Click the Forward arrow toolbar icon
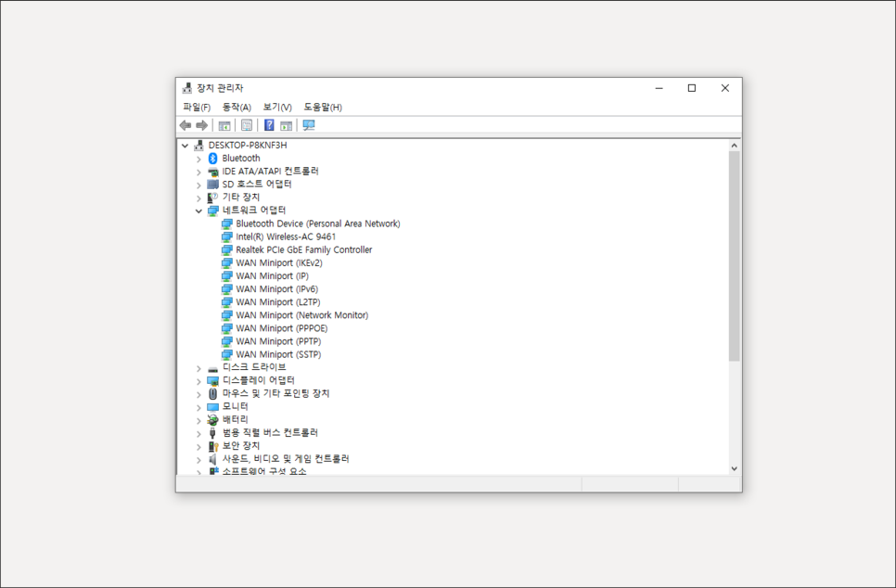Image resolution: width=896 pixels, height=588 pixels. click(201, 125)
